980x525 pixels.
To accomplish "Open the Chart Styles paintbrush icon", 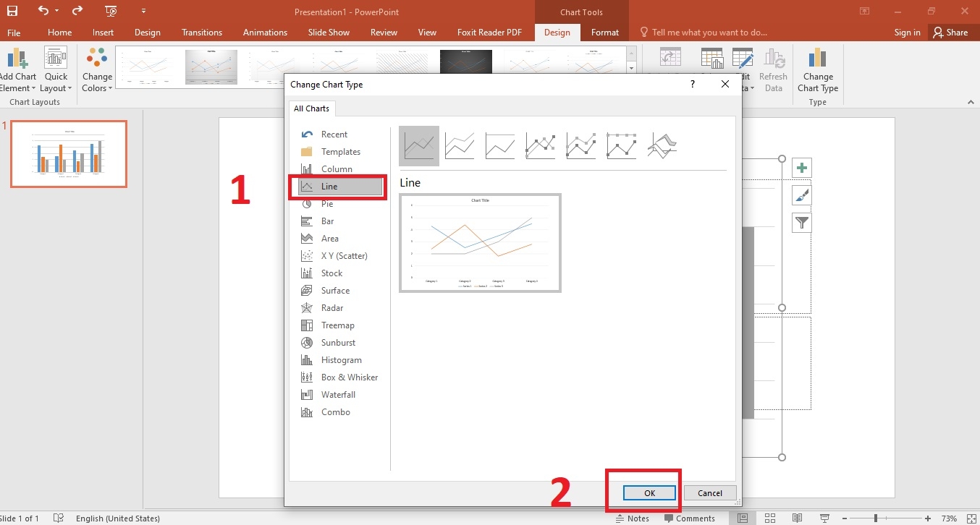I will [x=801, y=195].
